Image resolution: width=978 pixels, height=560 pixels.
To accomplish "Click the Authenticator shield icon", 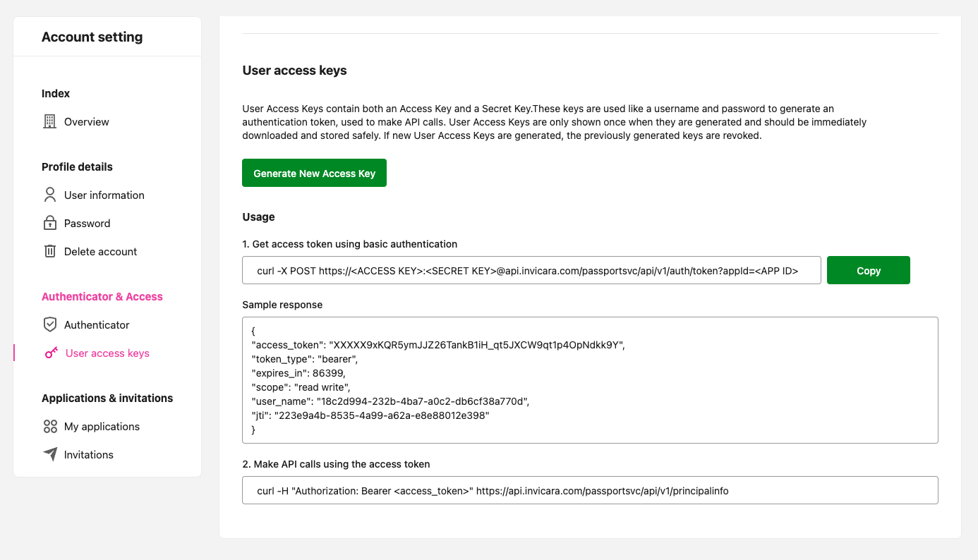I will [49, 325].
